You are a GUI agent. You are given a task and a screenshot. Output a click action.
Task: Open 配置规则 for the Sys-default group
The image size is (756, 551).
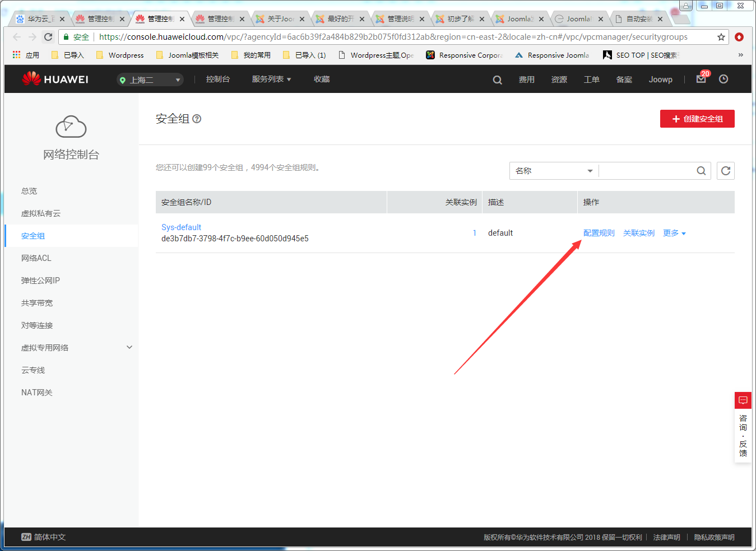tap(599, 232)
